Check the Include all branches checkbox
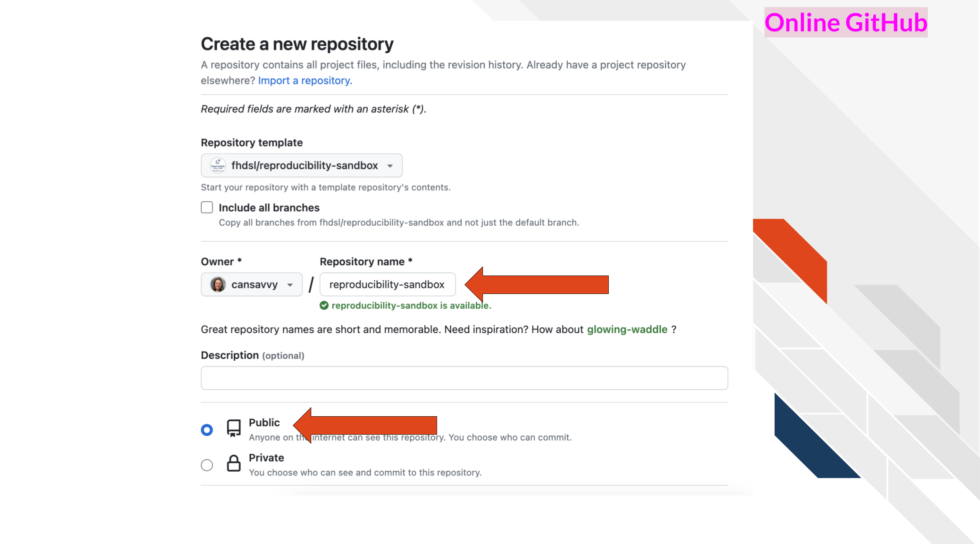The image size is (980, 544). tap(207, 207)
